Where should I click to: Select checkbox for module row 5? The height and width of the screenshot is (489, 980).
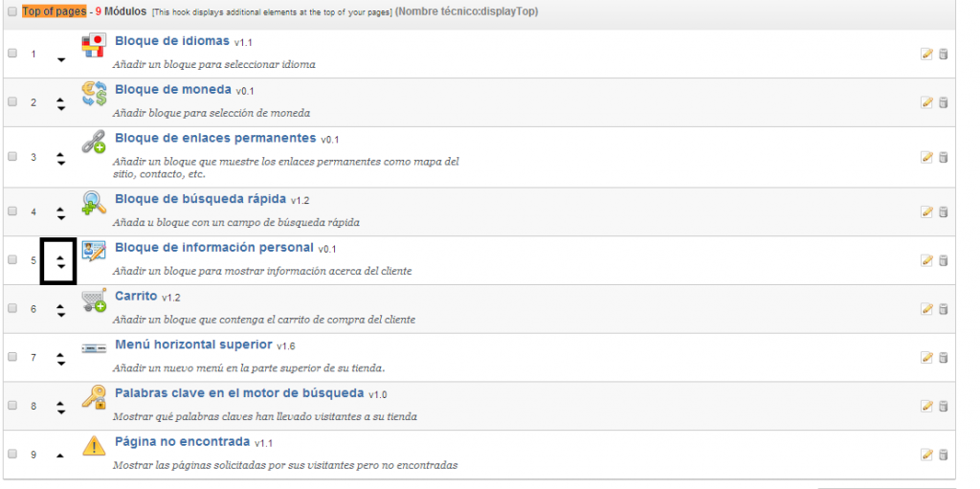(x=12, y=259)
